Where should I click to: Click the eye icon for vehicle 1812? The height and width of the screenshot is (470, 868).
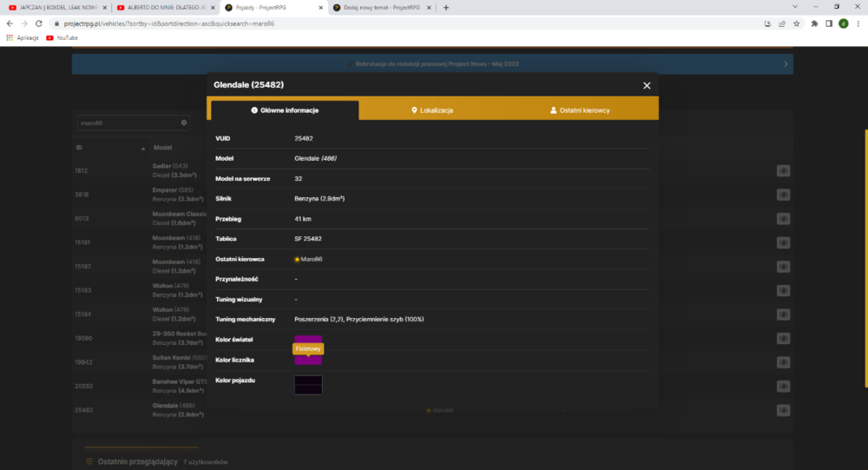(783, 170)
